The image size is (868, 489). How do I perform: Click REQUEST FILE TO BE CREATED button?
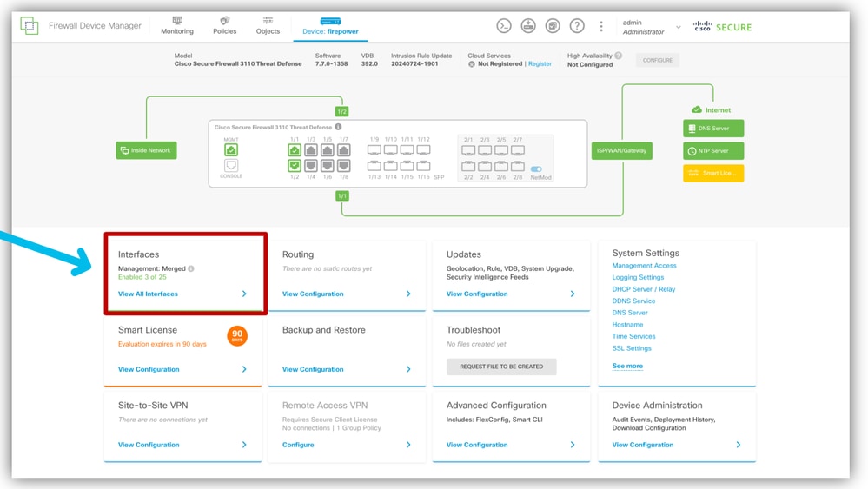point(501,367)
